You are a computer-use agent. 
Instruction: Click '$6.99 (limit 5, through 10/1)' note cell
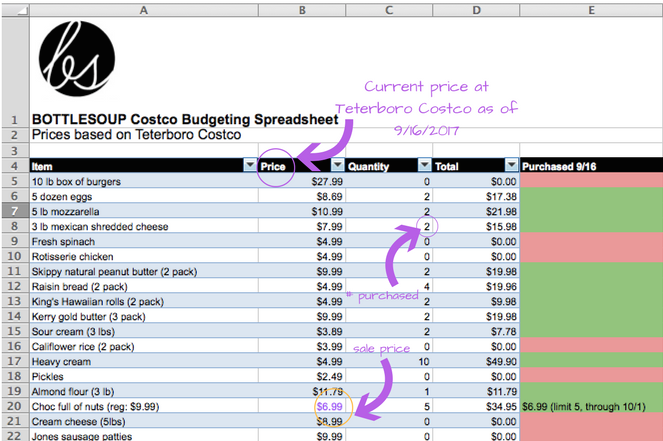[x=591, y=406]
